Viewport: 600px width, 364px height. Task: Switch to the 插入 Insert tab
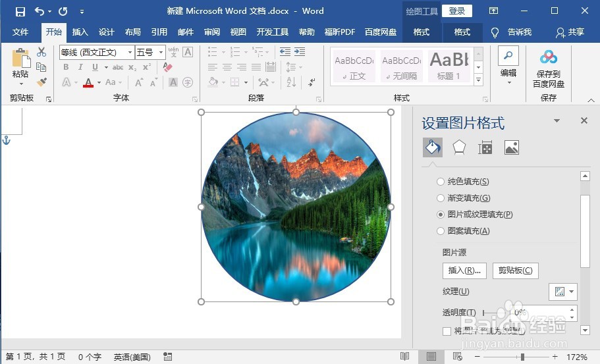tap(80, 32)
